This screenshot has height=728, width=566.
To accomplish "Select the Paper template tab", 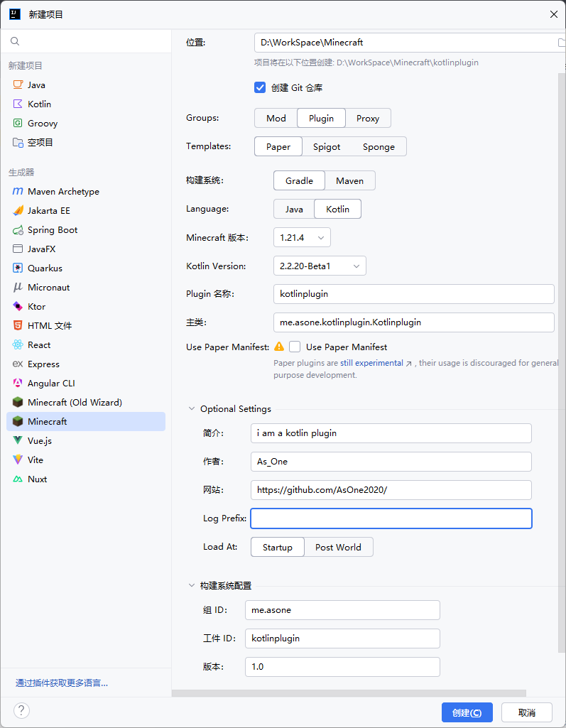I will click(x=278, y=147).
